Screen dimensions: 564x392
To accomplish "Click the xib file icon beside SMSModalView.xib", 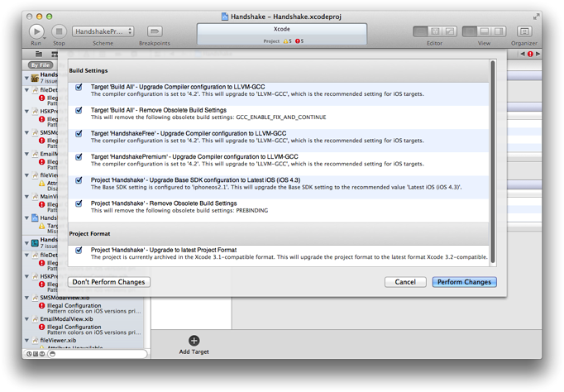I will click(36, 298).
